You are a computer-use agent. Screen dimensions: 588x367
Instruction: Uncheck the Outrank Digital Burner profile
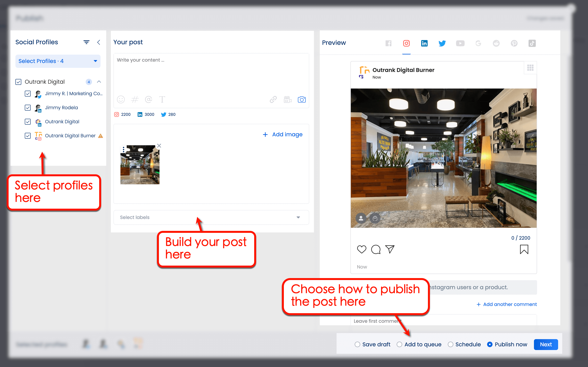pyautogui.click(x=28, y=136)
